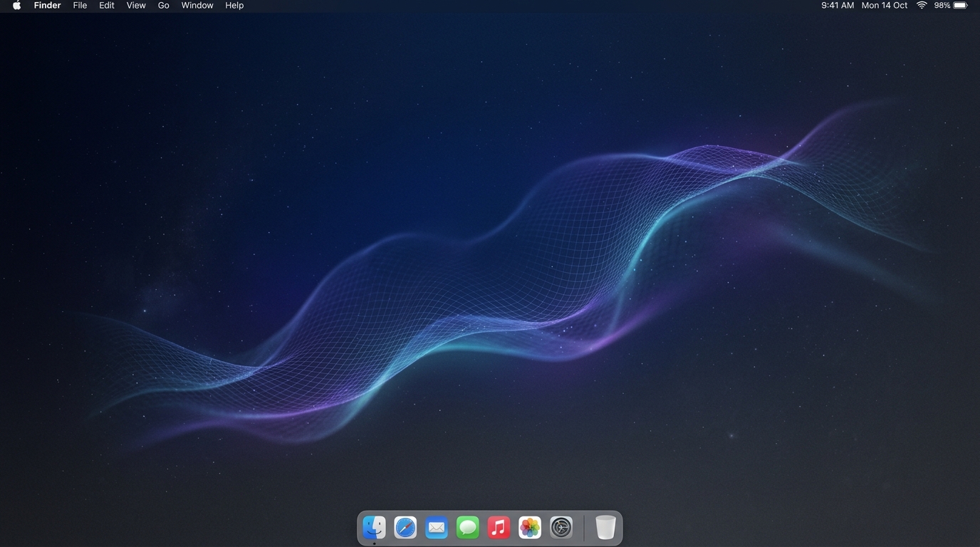Screen dimensions: 980x547
Task: Open the Apple menu
Action: [16, 5]
